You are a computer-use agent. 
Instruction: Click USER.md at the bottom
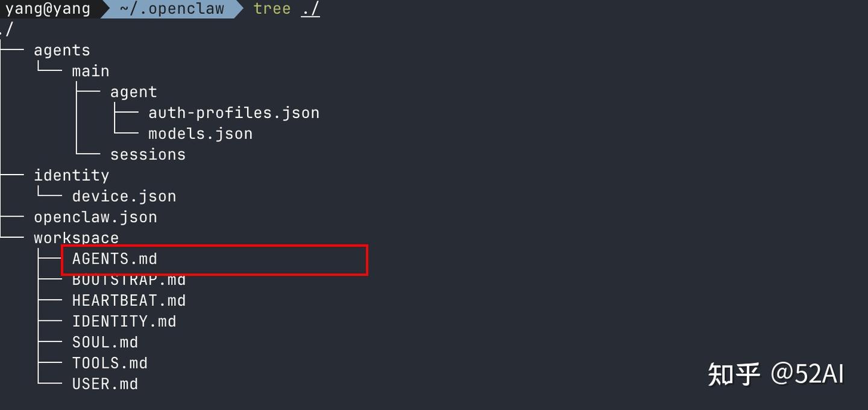pos(105,384)
